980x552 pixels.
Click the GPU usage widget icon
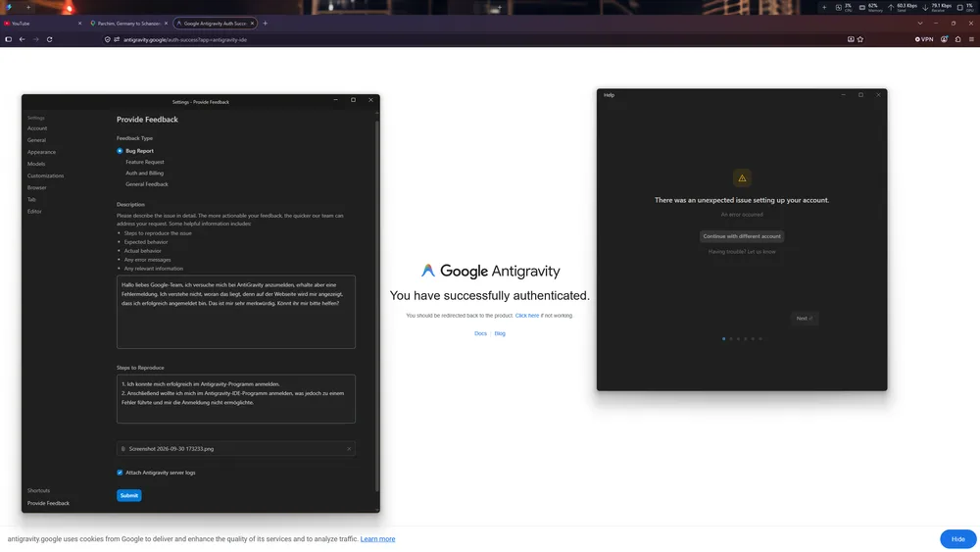(x=960, y=8)
